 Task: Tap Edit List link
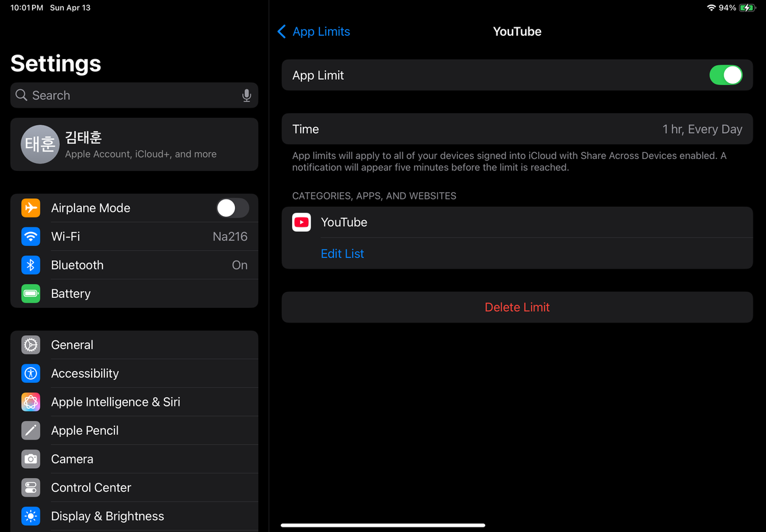[x=342, y=254]
